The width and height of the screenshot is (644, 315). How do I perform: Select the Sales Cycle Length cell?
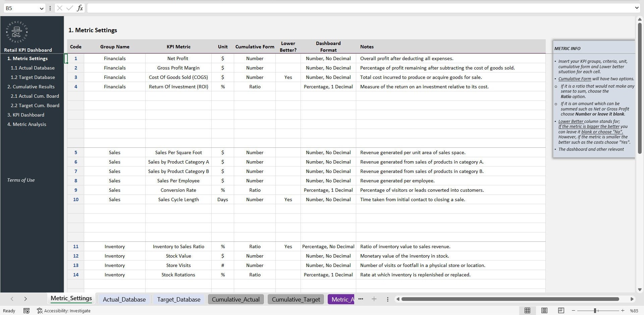coord(178,199)
